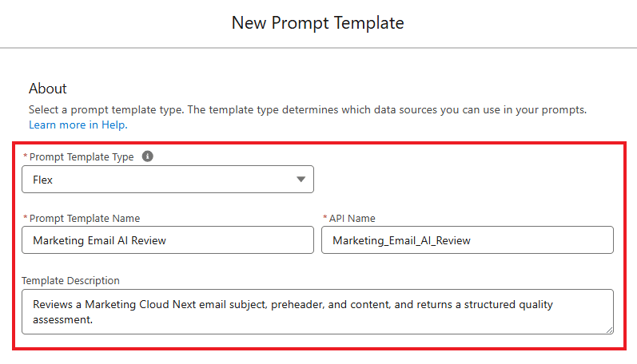Select the Flex value text in combobox

coord(42,180)
